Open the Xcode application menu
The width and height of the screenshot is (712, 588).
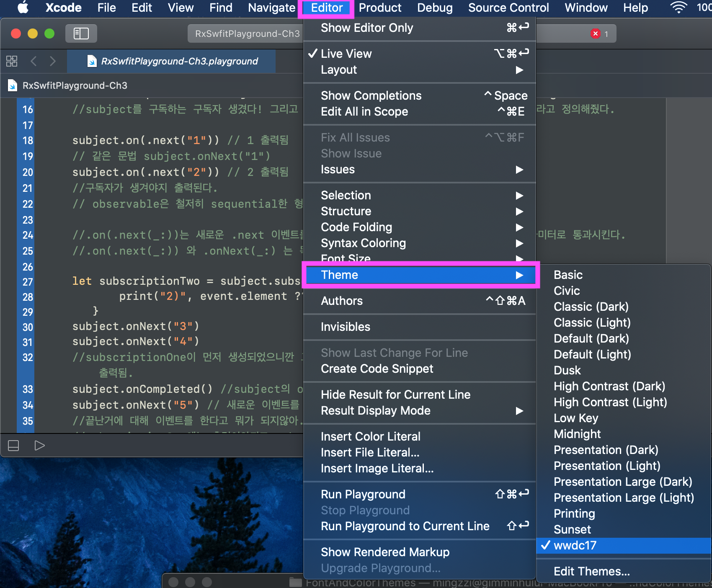[x=63, y=8]
